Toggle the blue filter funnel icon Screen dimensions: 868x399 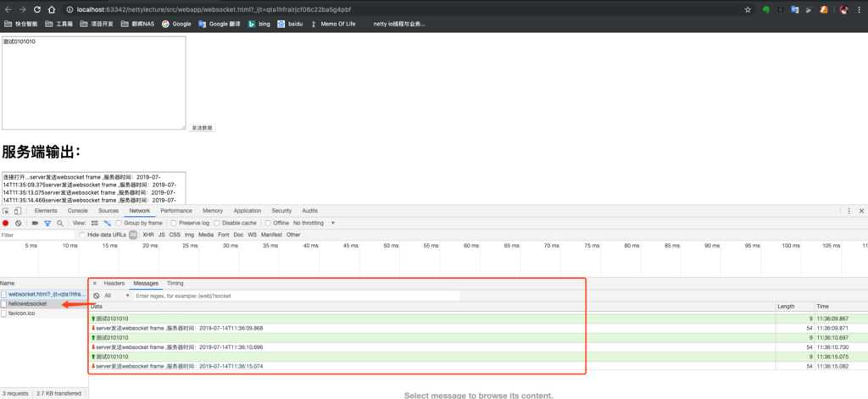click(x=47, y=223)
